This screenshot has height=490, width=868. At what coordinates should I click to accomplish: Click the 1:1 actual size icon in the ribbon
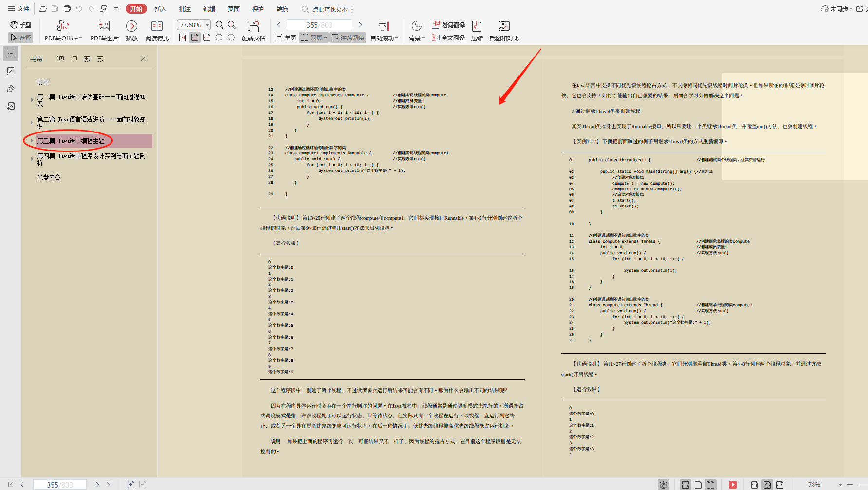click(x=183, y=38)
